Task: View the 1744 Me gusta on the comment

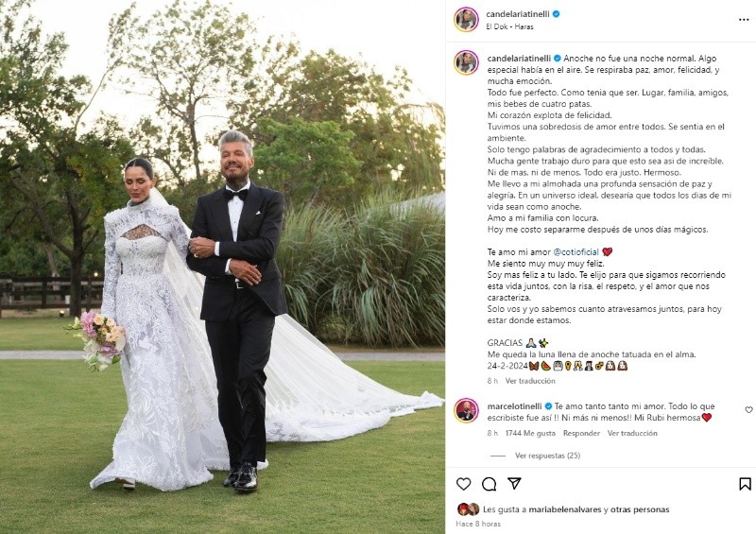Action: 530,433
